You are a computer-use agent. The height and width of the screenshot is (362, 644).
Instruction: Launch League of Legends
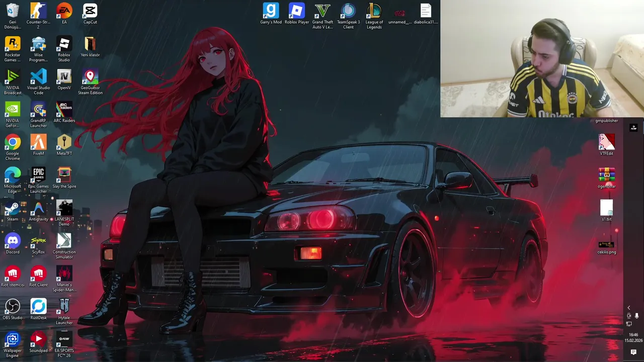pyautogui.click(x=374, y=16)
